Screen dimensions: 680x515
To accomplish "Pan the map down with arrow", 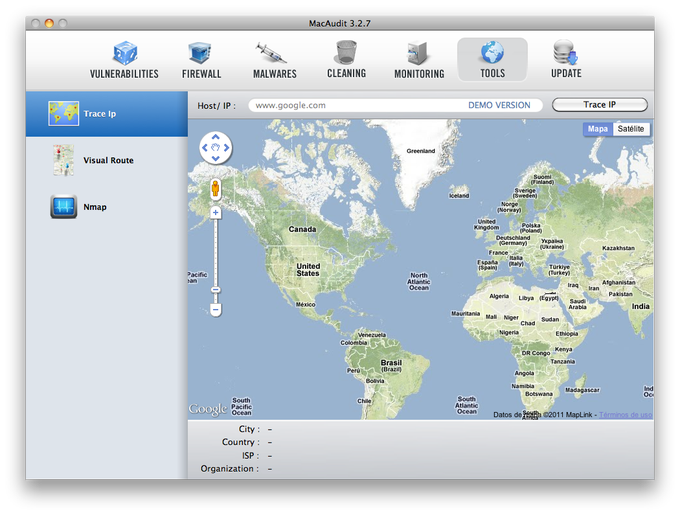I will coord(216,158).
